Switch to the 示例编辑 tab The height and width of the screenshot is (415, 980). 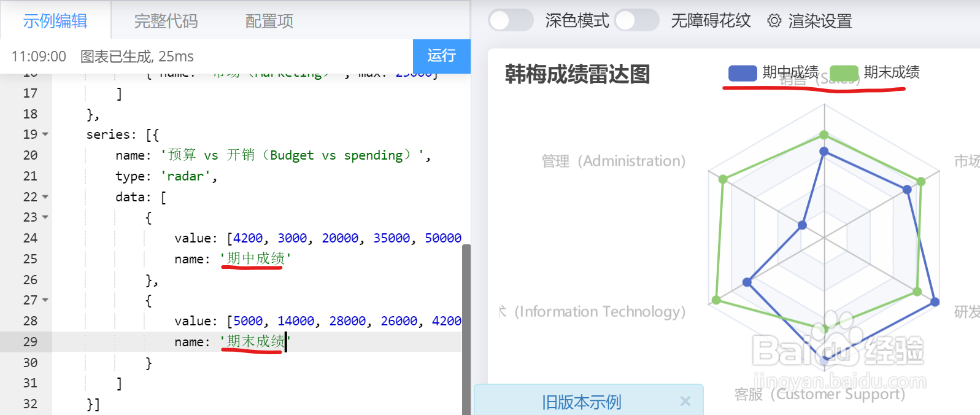point(55,21)
